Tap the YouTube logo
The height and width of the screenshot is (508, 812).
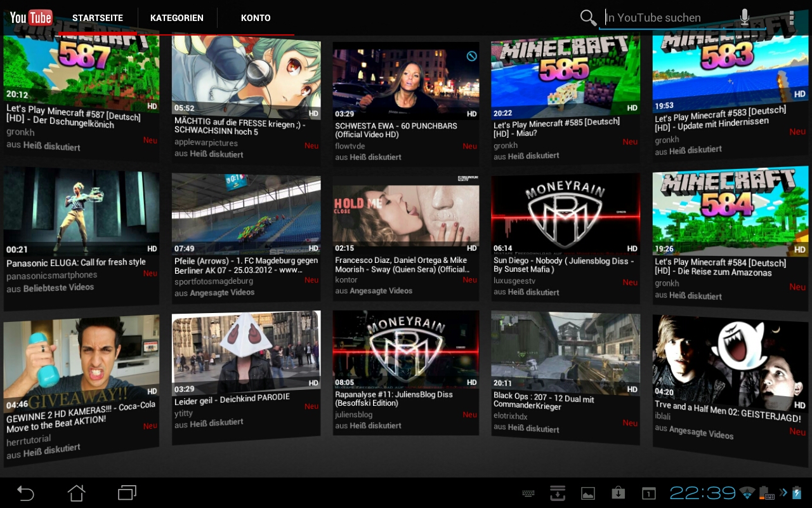tap(31, 17)
